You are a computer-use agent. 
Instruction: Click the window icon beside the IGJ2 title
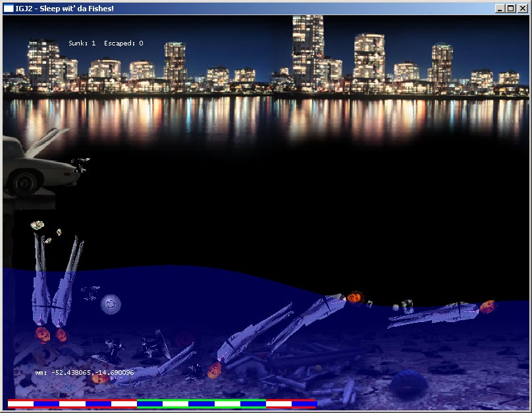9,9
